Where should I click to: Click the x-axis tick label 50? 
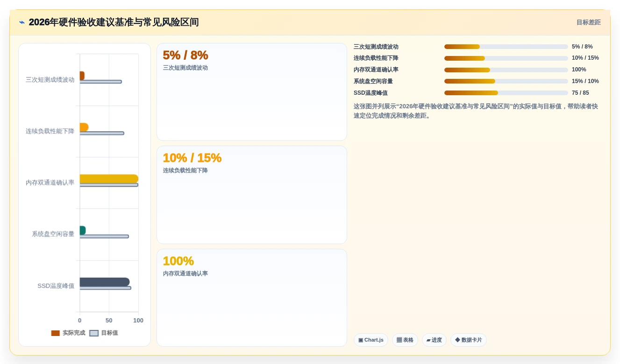pyautogui.click(x=109, y=321)
